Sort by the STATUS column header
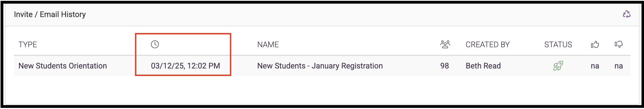Screen dimensions: 644x109 coord(558,45)
